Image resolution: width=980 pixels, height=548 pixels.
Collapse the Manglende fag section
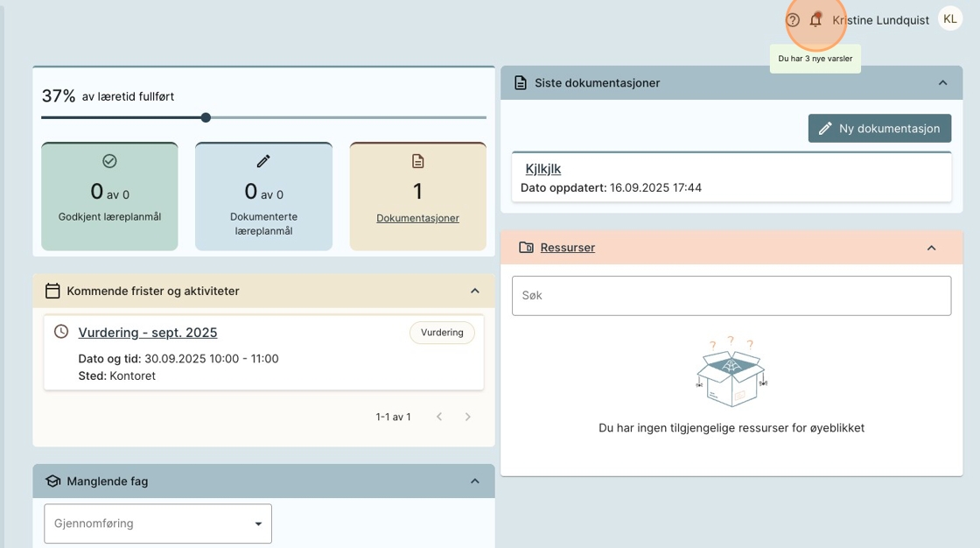(475, 481)
